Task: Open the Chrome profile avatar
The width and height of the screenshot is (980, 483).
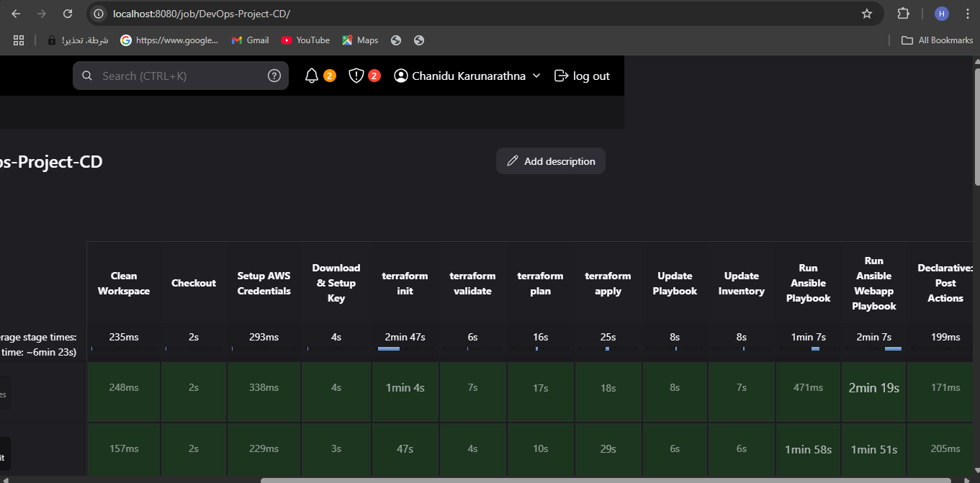Action: [x=942, y=14]
